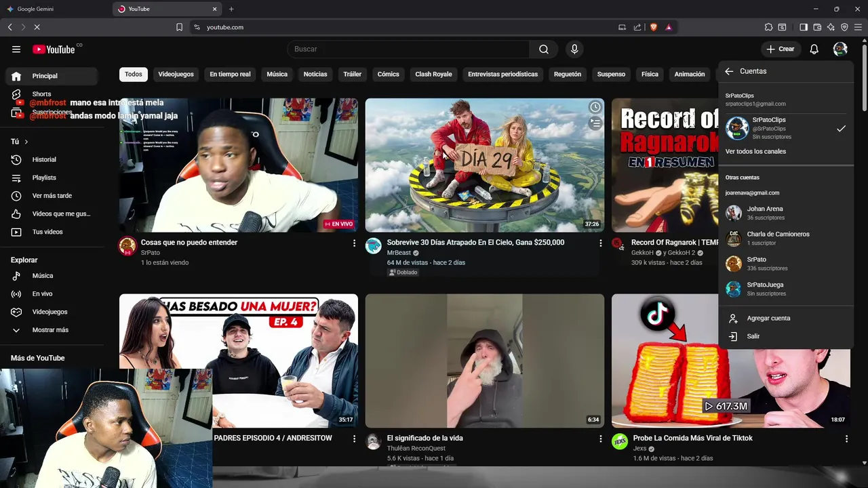Screen dimensions: 868x488
Task: Open Brave Wallet icon
Action: [817, 27]
